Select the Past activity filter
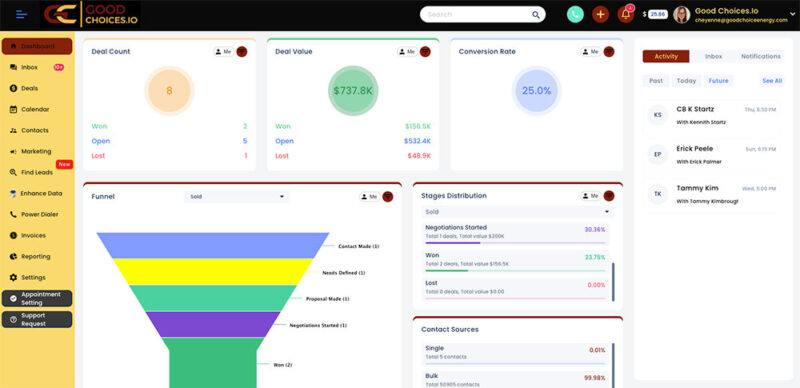Viewport: 800px width, 388px height. click(x=656, y=81)
